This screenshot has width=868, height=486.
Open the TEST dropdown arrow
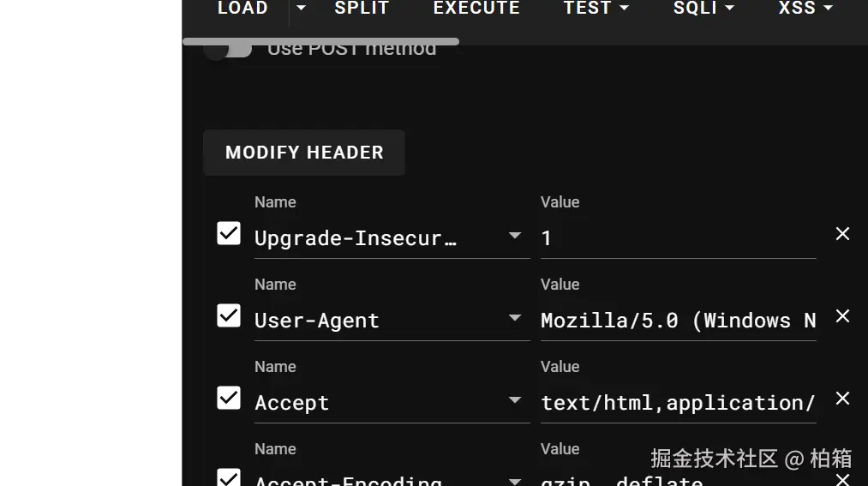pyautogui.click(x=624, y=8)
